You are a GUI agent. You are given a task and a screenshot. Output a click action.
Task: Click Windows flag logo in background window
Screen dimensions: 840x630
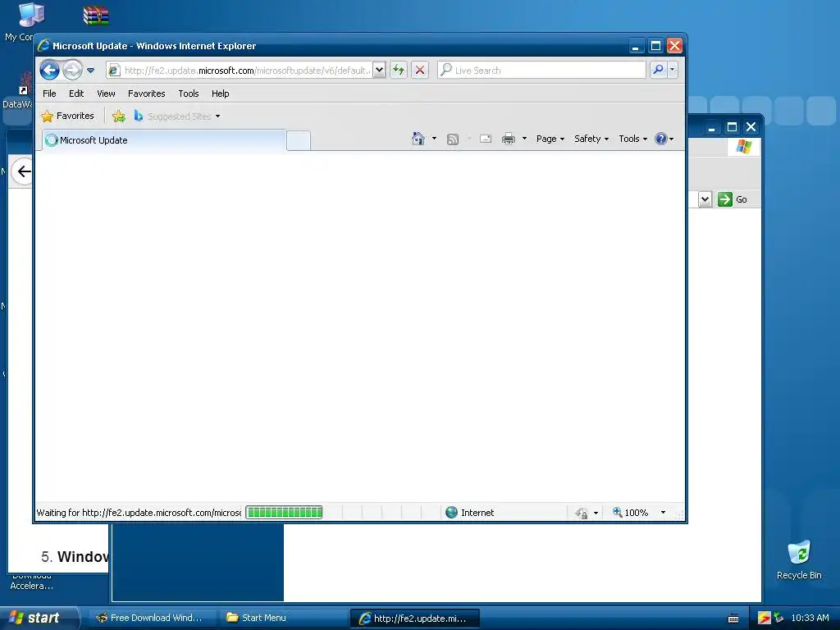743,146
